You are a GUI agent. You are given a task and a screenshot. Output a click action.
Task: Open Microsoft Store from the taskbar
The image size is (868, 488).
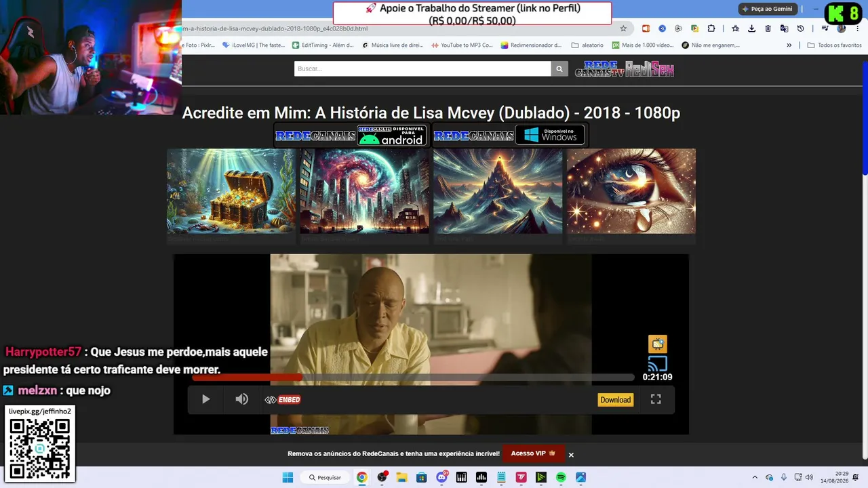(421, 477)
